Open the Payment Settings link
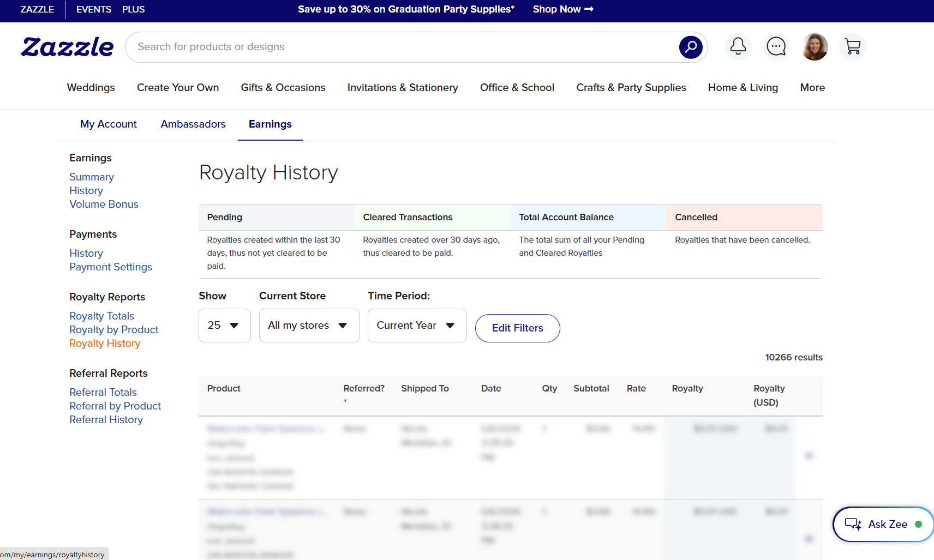Viewport: 934px width, 560px height. click(111, 267)
